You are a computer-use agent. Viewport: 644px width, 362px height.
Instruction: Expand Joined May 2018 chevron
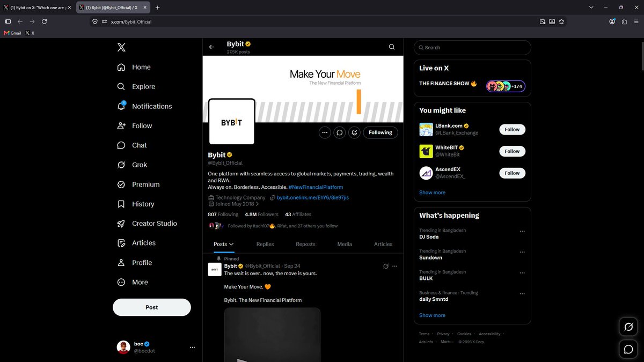[x=257, y=204]
